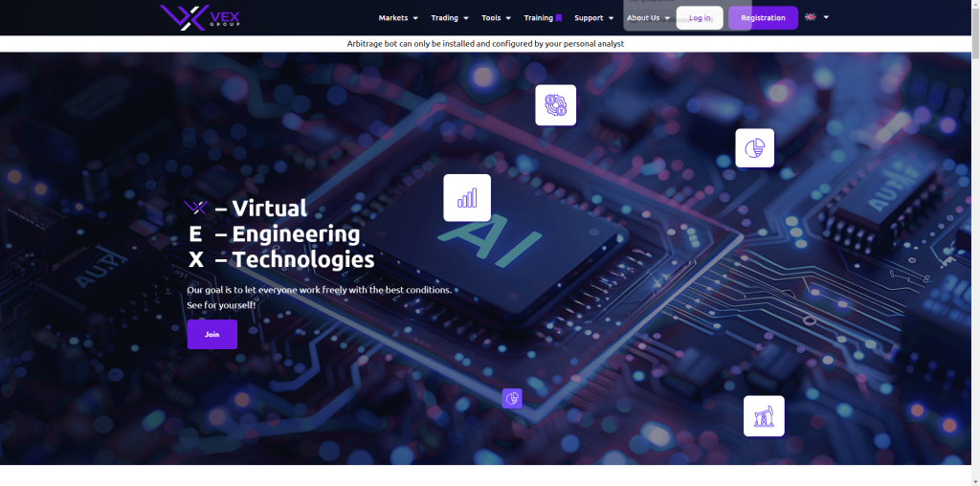Screen dimensions: 980x486
Task: Click the large pie chart icon tile
Action: coord(754,148)
